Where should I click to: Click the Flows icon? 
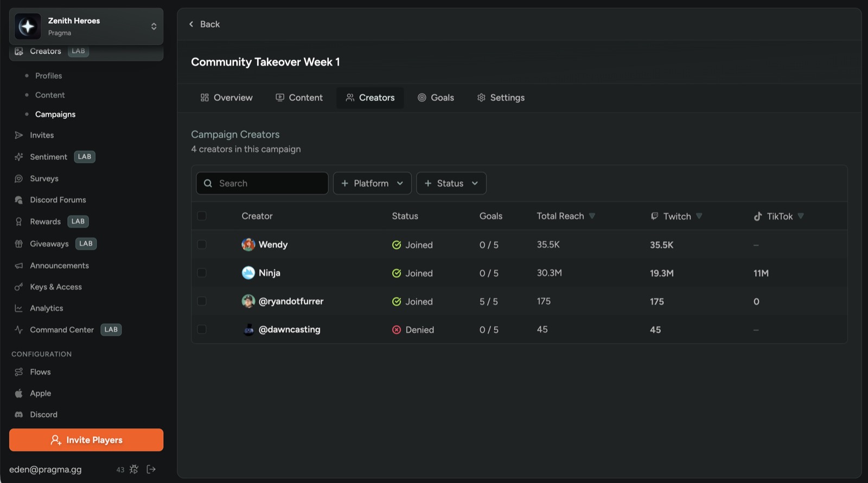(19, 372)
